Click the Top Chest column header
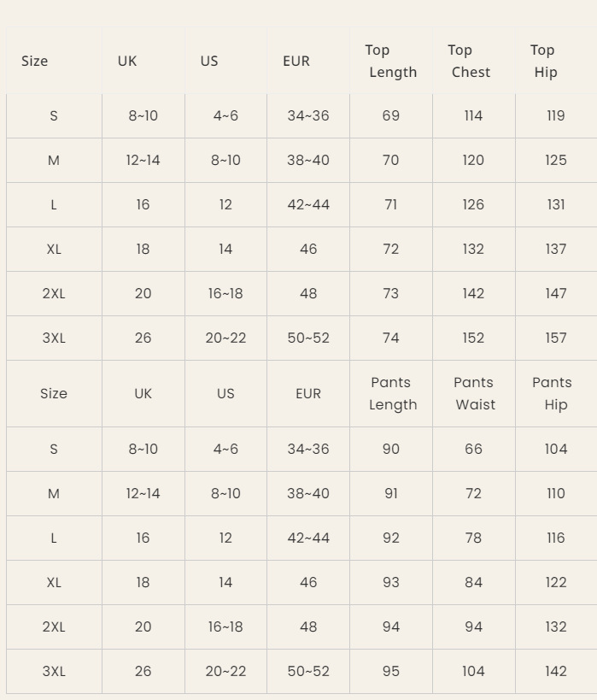This screenshot has width=597, height=700. click(x=471, y=61)
